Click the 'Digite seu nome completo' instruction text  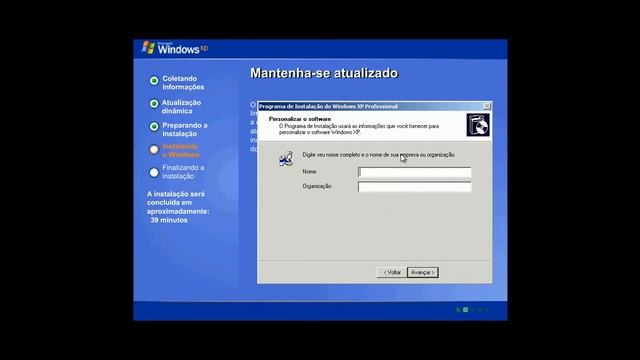coord(378,155)
